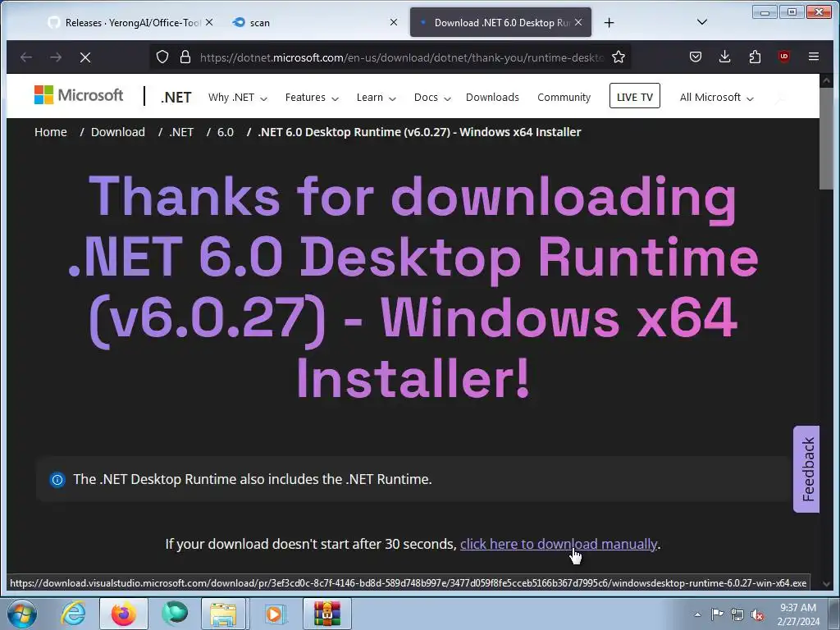Open the Downloads nav item
Image resolution: width=840 pixels, height=630 pixels.
coord(492,98)
